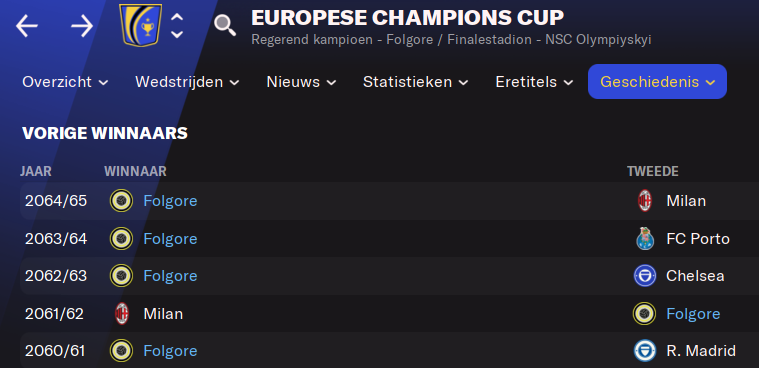The image size is (759, 368).
Task: Click the up/down competition switcher arrows
Action: (177, 26)
